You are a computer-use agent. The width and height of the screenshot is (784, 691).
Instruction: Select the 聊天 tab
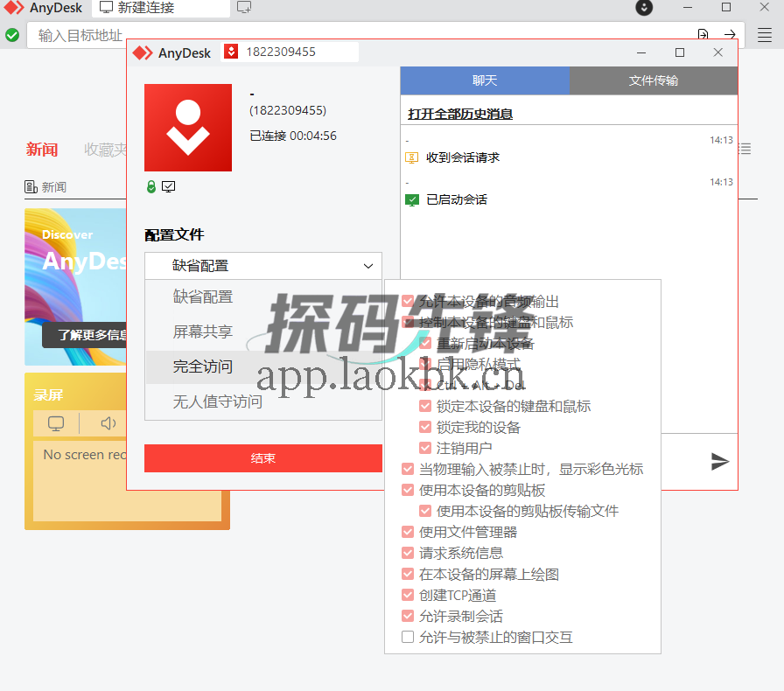pos(485,79)
